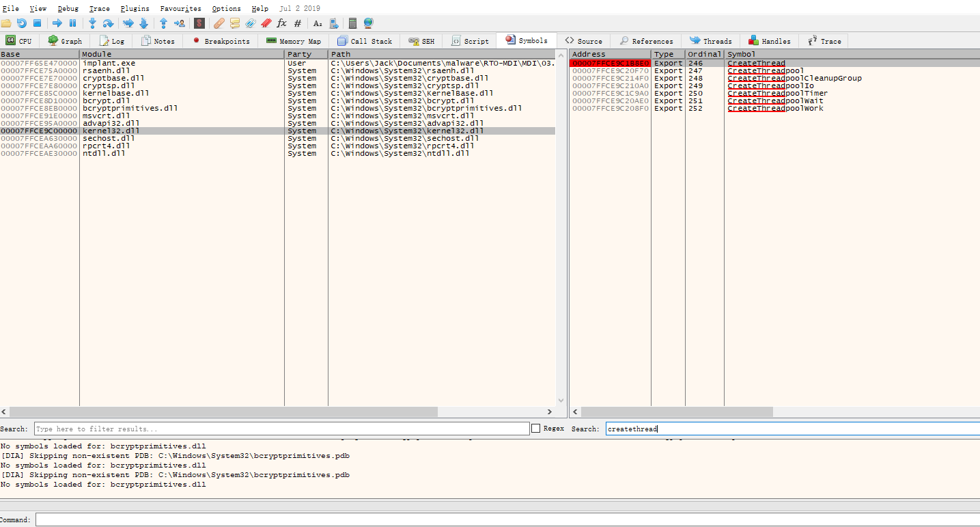The width and height of the screenshot is (980, 527).
Task: Click the Step Over icon
Action: 108,23
